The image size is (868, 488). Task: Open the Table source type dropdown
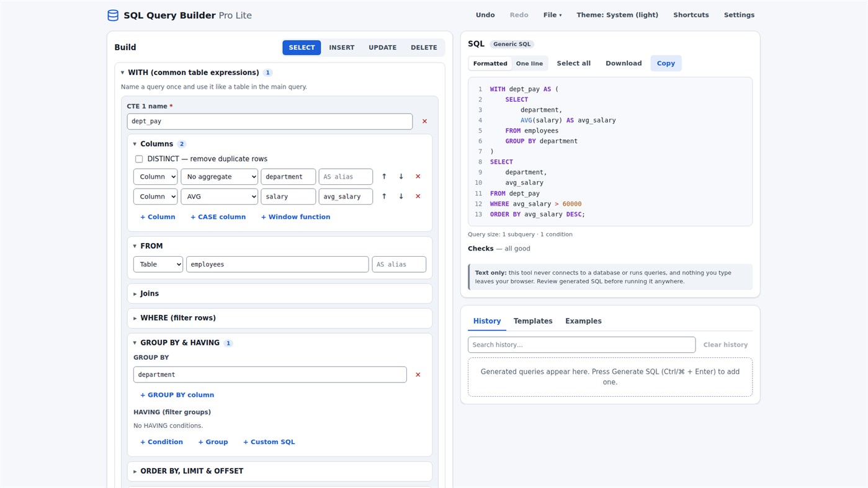(x=158, y=264)
